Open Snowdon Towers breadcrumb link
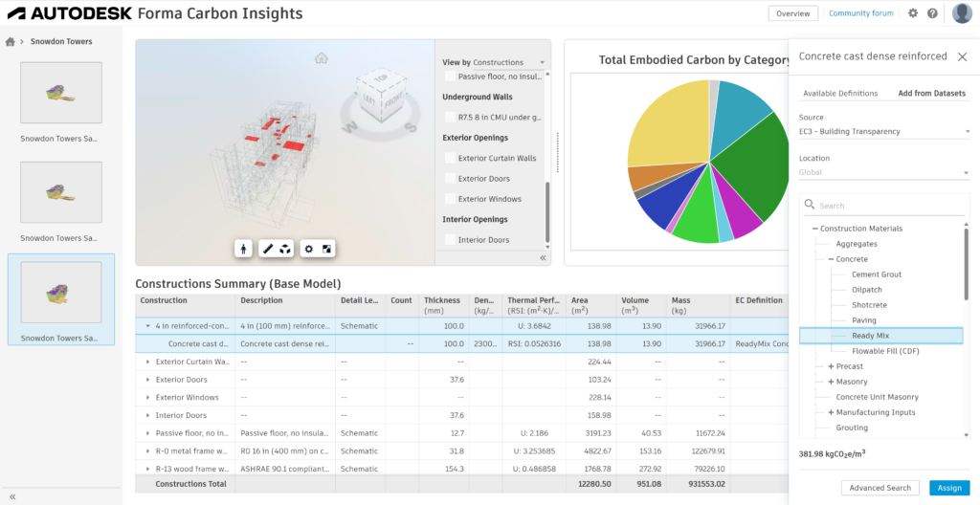The image size is (980, 505). pyautogui.click(x=61, y=42)
